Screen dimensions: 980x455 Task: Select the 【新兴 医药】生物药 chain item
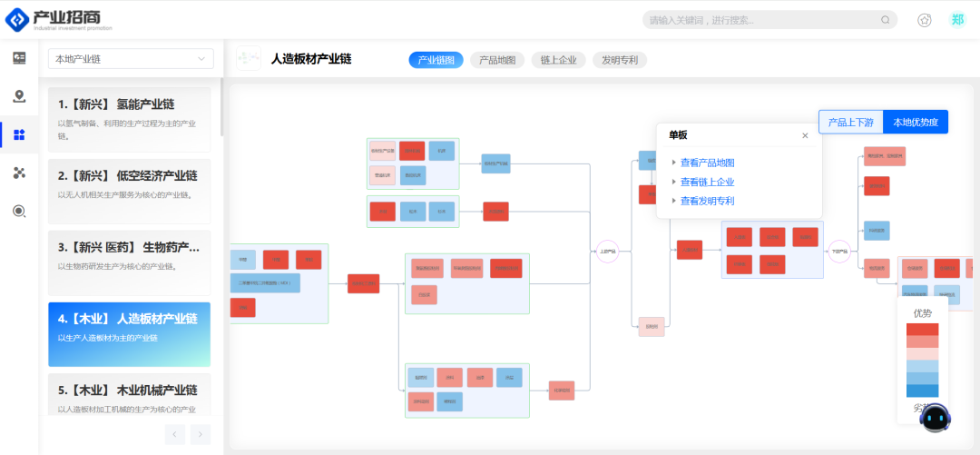coord(130,262)
